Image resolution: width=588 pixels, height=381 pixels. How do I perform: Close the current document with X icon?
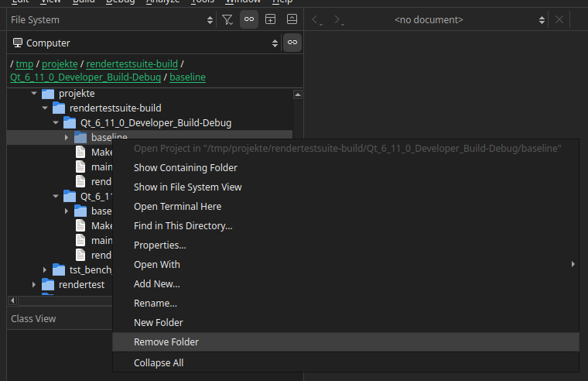pos(559,19)
